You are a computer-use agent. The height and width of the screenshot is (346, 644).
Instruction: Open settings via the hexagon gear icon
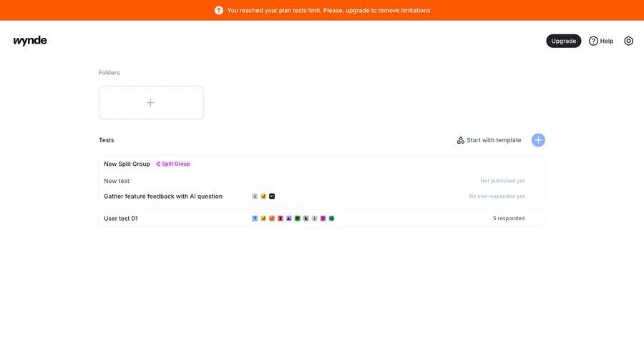628,41
